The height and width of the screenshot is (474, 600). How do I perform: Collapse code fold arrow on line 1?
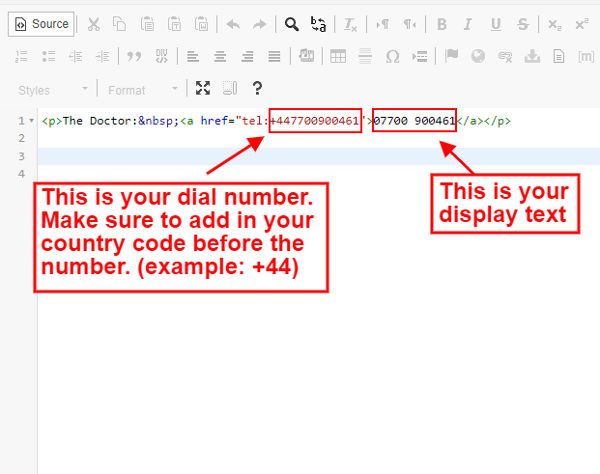[x=32, y=121]
